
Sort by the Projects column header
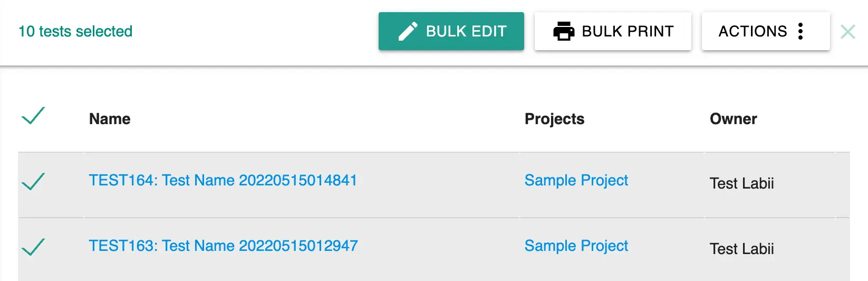pos(555,119)
